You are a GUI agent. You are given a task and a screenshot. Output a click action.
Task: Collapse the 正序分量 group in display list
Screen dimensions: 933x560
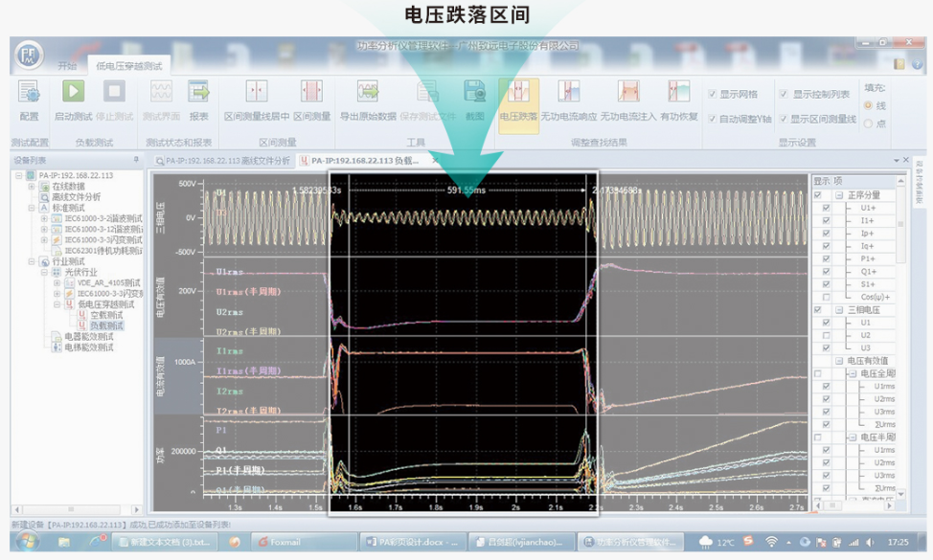tap(838, 195)
